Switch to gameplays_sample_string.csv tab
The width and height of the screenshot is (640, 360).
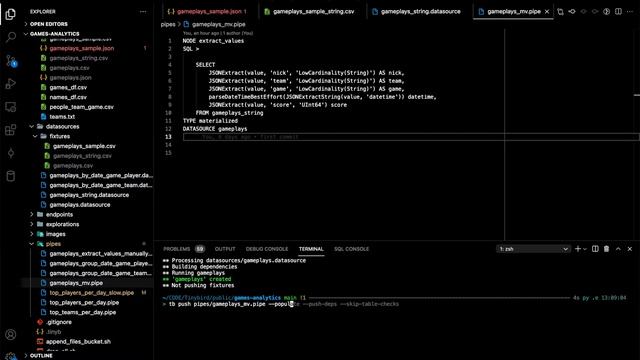tap(313, 12)
